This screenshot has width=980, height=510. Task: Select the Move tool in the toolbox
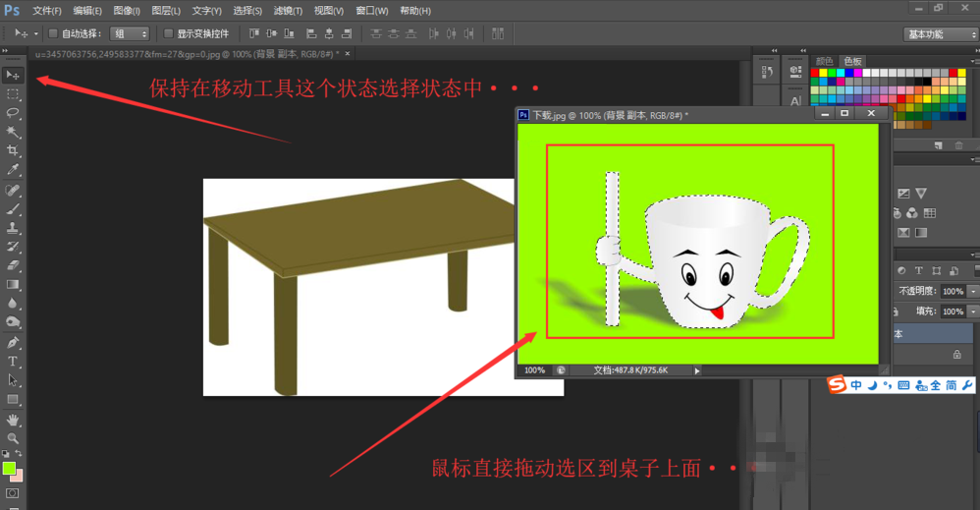pyautogui.click(x=13, y=76)
